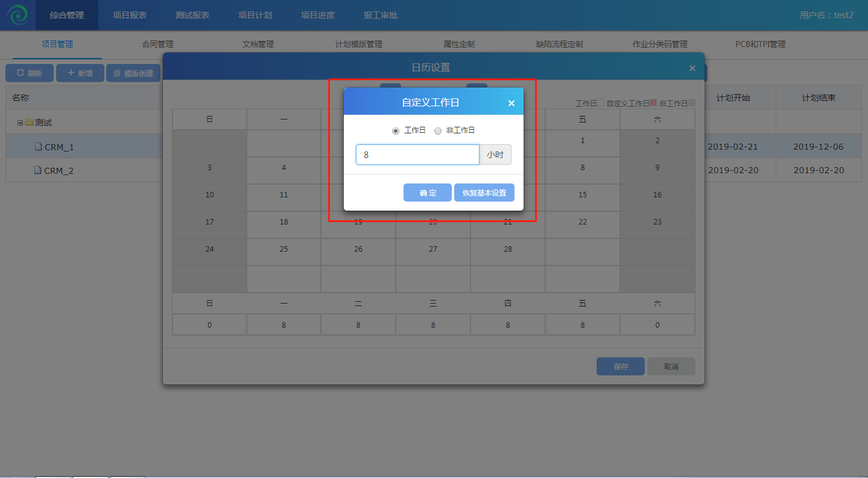Click the CRM_1 document icon

click(39, 147)
